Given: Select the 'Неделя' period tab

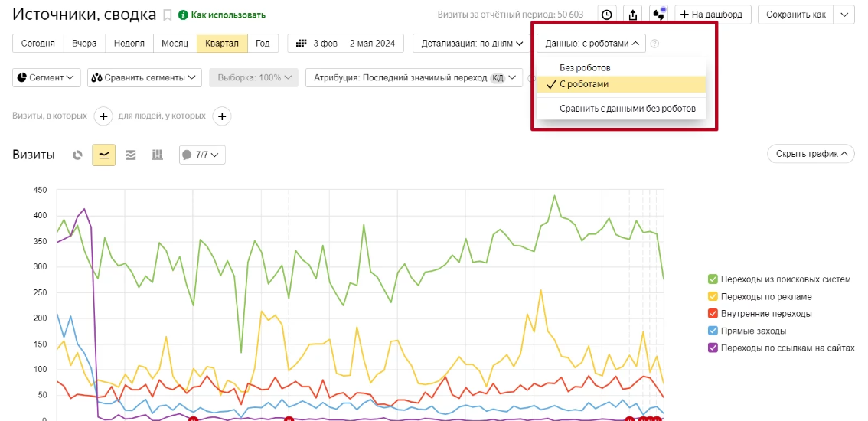Looking at the screenshot, I should 129,44.
